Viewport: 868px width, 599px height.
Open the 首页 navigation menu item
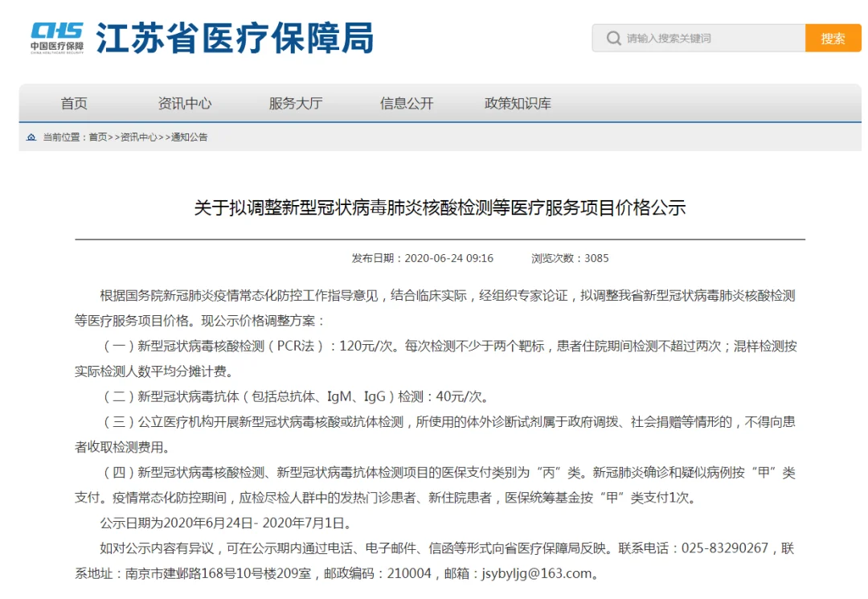[x=74, y=104]
